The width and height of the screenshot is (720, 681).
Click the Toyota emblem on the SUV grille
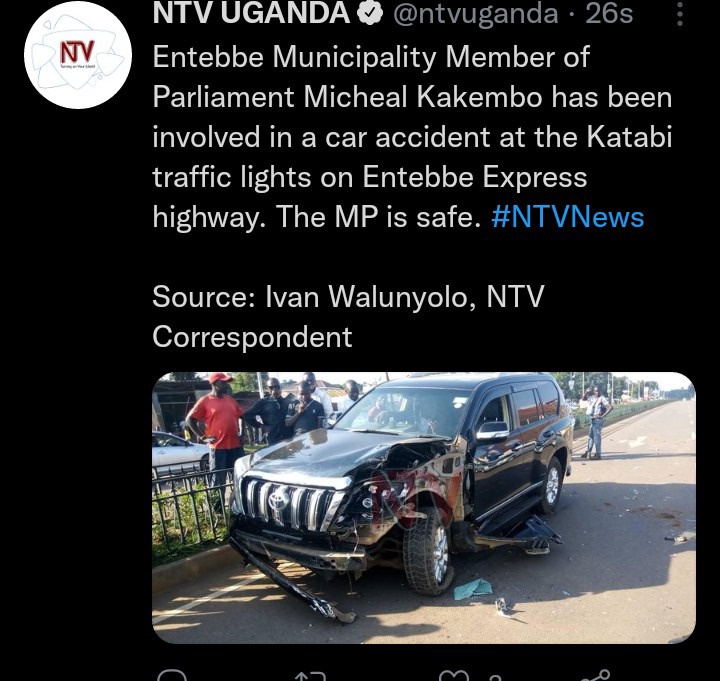click(x=278, y=501)
